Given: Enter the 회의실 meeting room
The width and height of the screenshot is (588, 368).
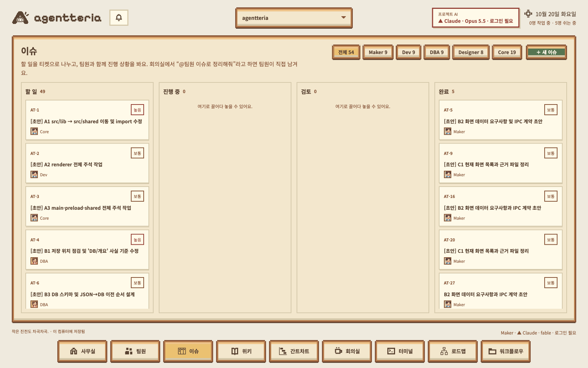Looking at the screenshot, I should click(347, 351).
